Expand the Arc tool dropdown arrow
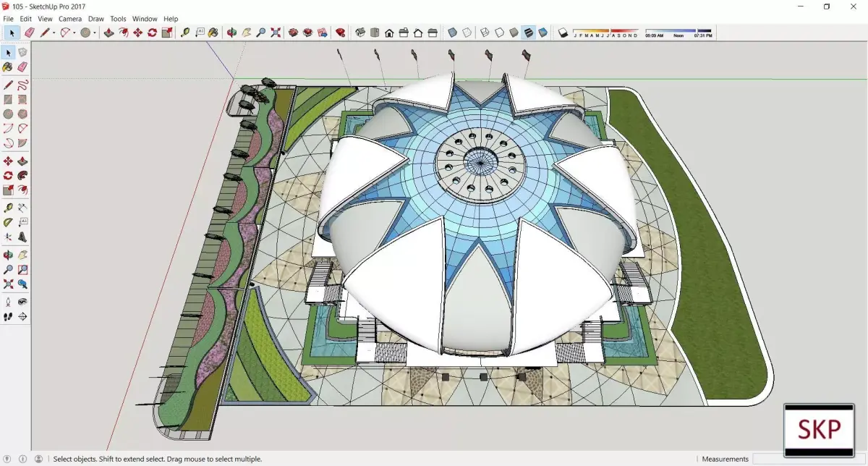 [x=75, y=33]
